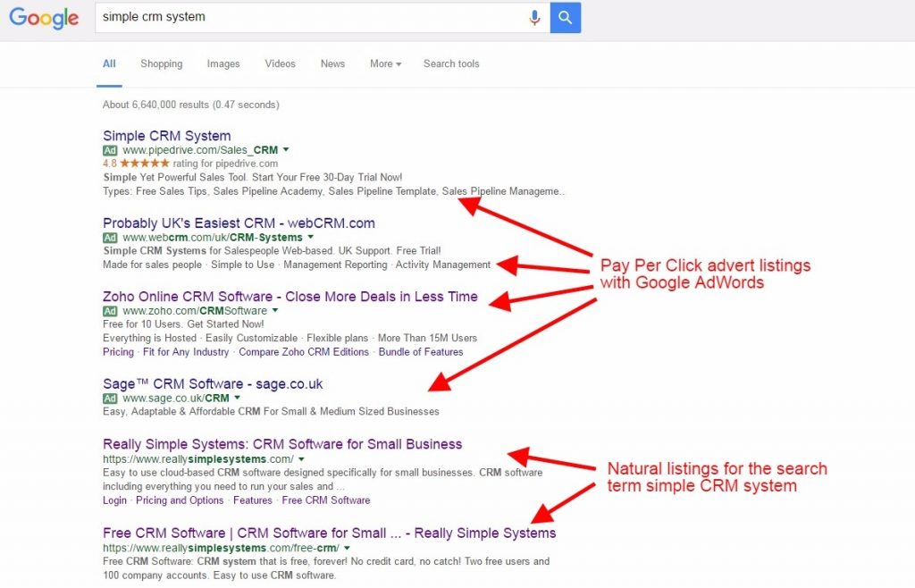Click the www.sage.co.uk/CRM URL text
This screenshot has width=915, height=588.
coord(176,399)
